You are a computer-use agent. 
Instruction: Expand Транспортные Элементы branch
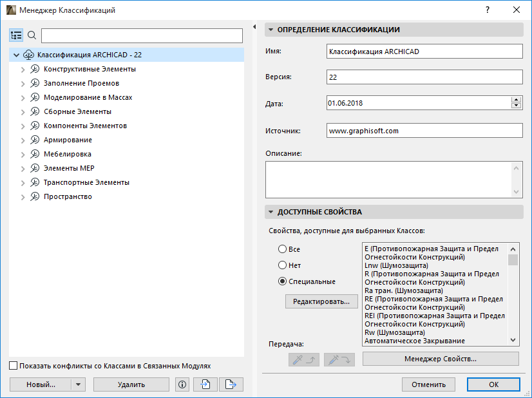click(23, 183)
